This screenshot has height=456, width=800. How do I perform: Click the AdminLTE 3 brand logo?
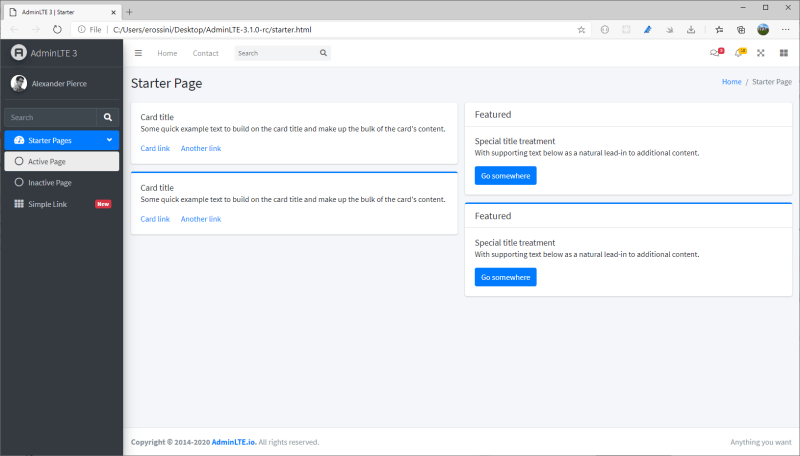19,53
